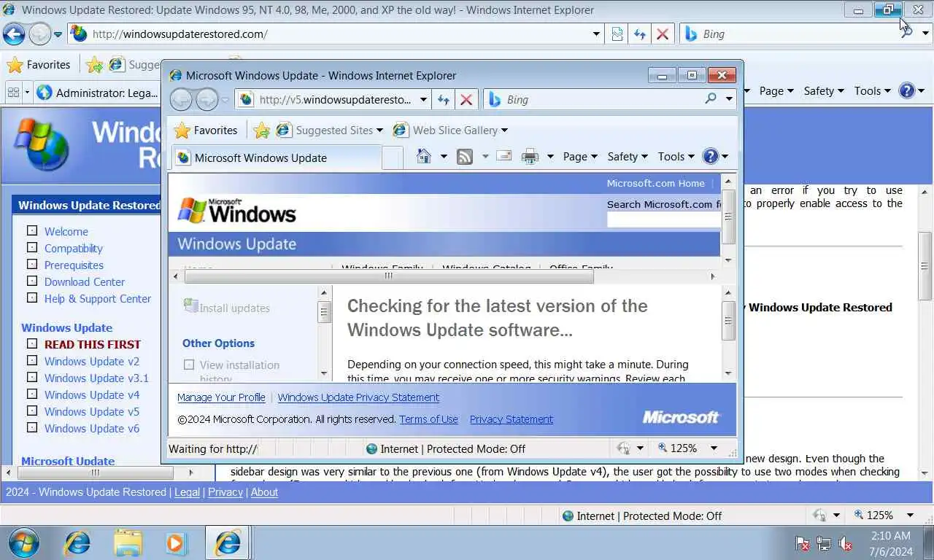The image size is (934, 560).
Task: Open Quick Tabs in main window
Action: [13, 93]
